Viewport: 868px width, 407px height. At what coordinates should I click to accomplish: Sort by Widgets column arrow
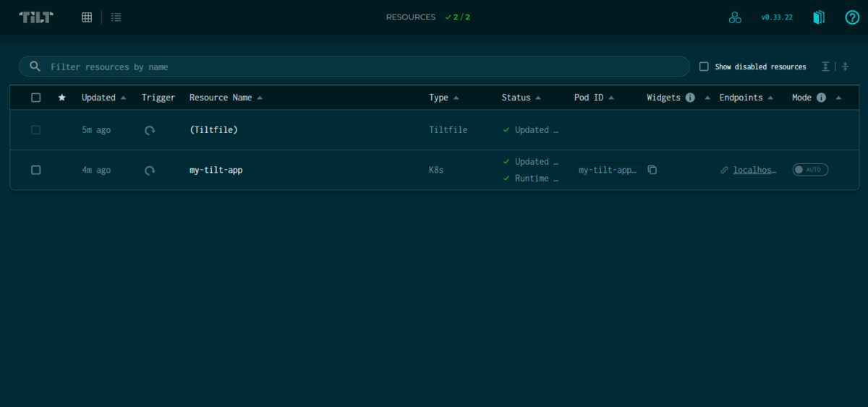click(707, 98)
